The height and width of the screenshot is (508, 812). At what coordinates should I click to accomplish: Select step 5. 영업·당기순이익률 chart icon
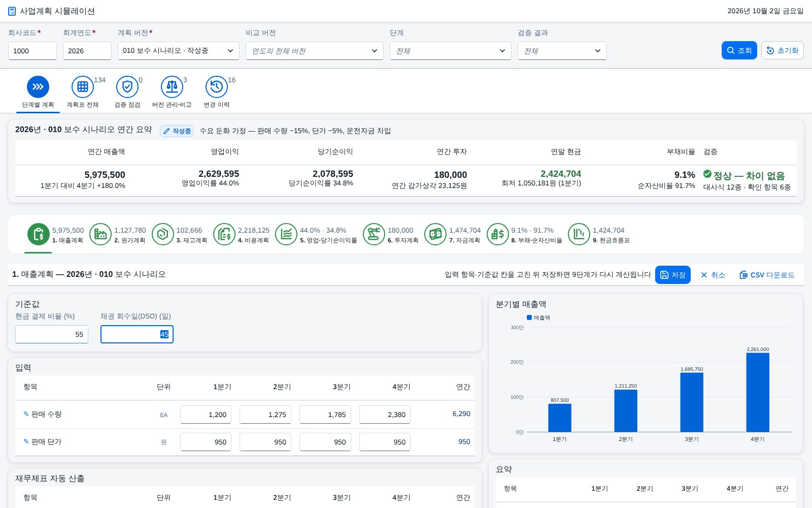point(286,234)
